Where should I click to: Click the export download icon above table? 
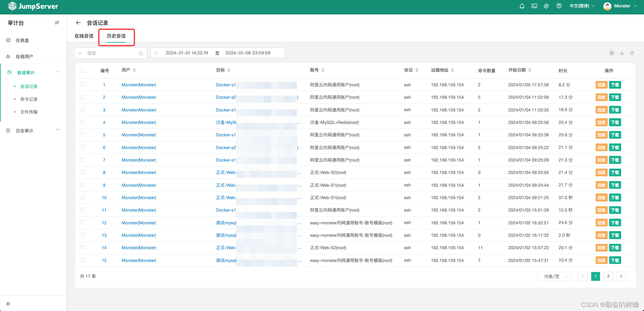click(622, 53)
